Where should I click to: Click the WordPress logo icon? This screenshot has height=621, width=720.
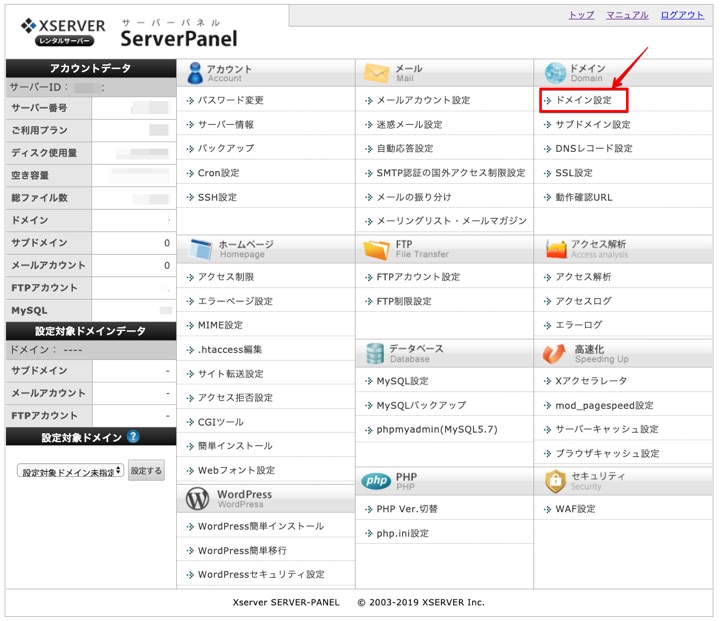197,499
